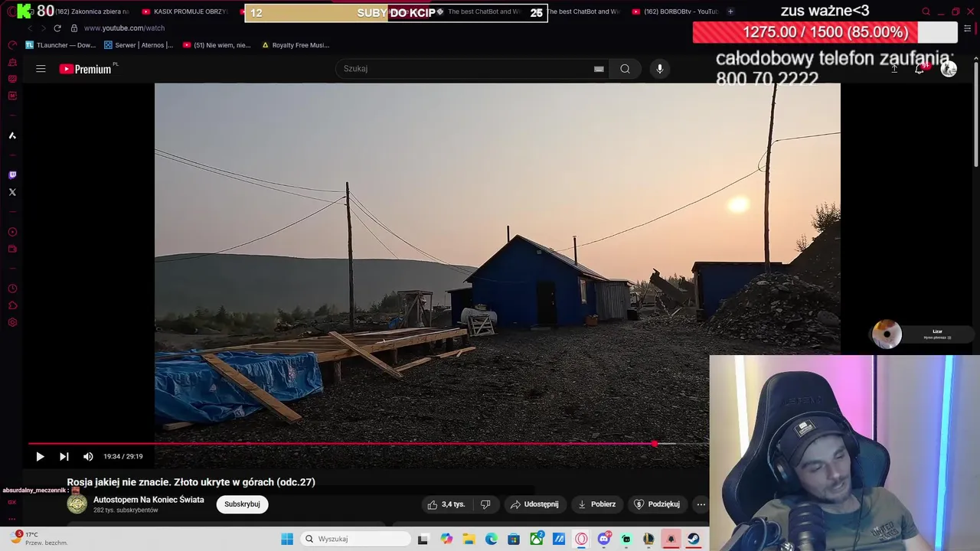Open Windows Start menu

coord(287,539)
